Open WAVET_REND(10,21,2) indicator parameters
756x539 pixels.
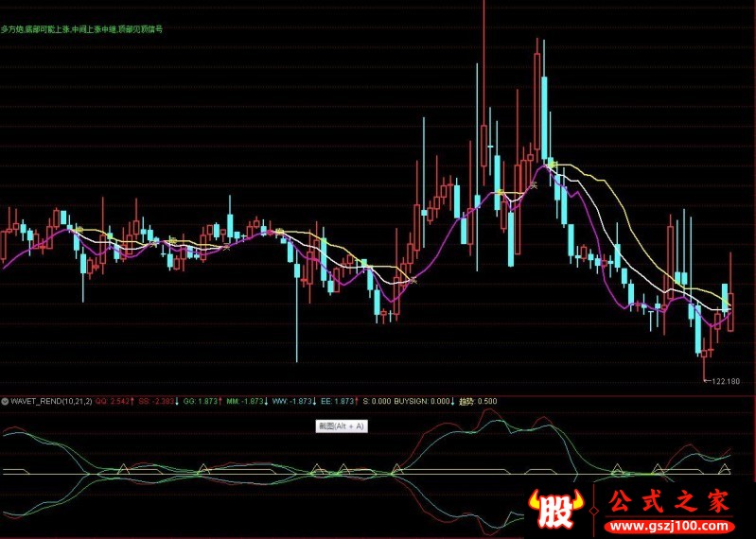point(51,401)
